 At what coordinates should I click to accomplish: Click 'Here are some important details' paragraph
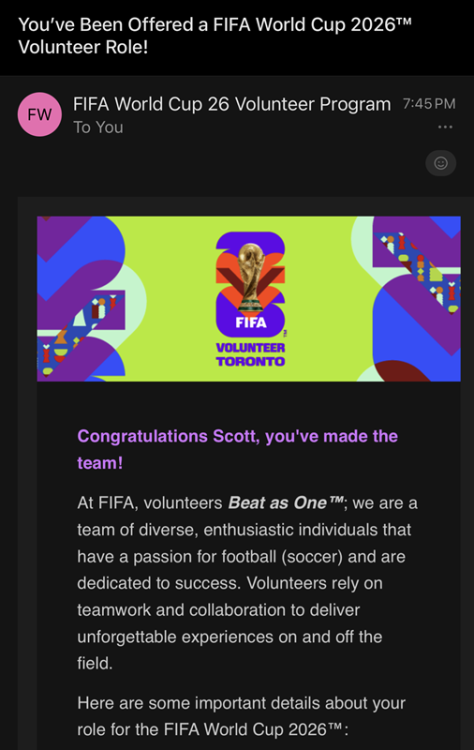coord(242,716)
